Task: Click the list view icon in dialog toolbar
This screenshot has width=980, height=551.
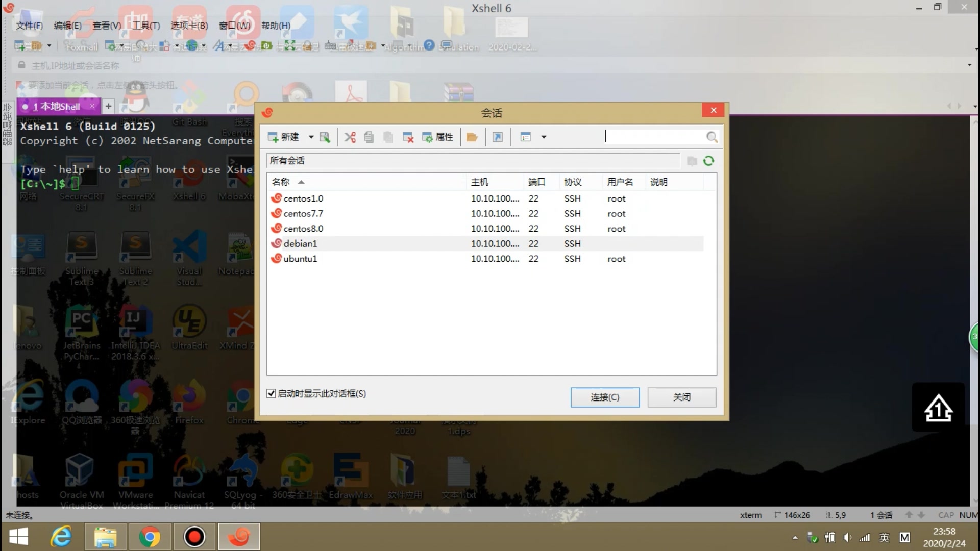Action: [526, 137]
